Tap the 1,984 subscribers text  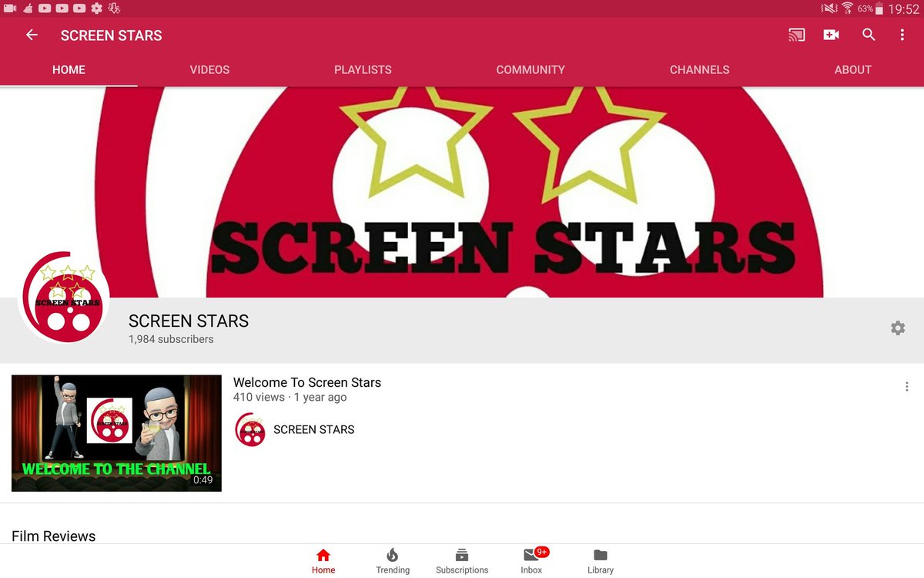point(171,339)
